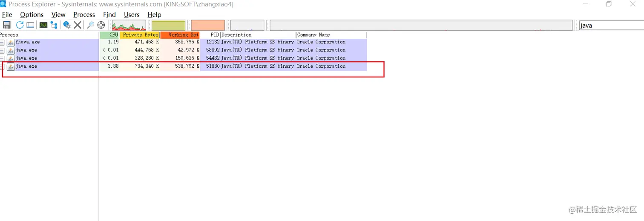Screen dimensions: 644x221
Task: Open the File menu
Action: [7, 14]
